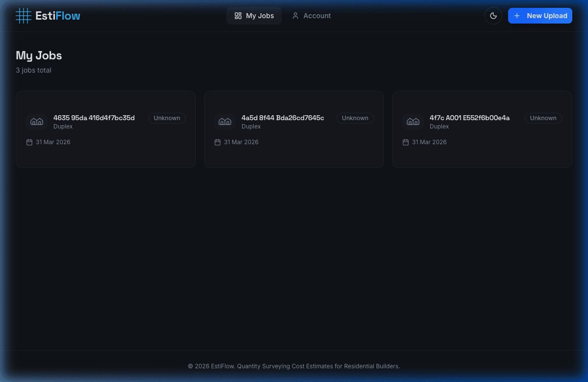
Task: Click the plus icon inside New Upload
Action: [x=516, y=15]
